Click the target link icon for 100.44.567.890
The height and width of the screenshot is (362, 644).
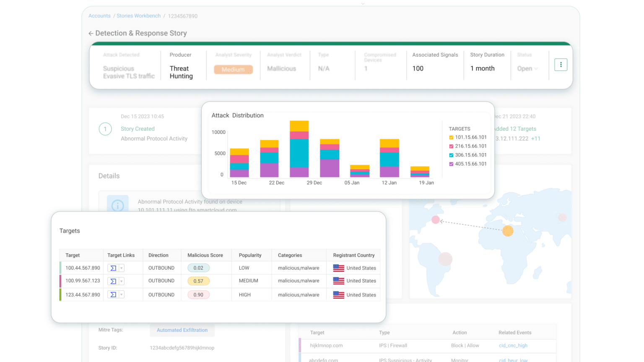[113, 268]
